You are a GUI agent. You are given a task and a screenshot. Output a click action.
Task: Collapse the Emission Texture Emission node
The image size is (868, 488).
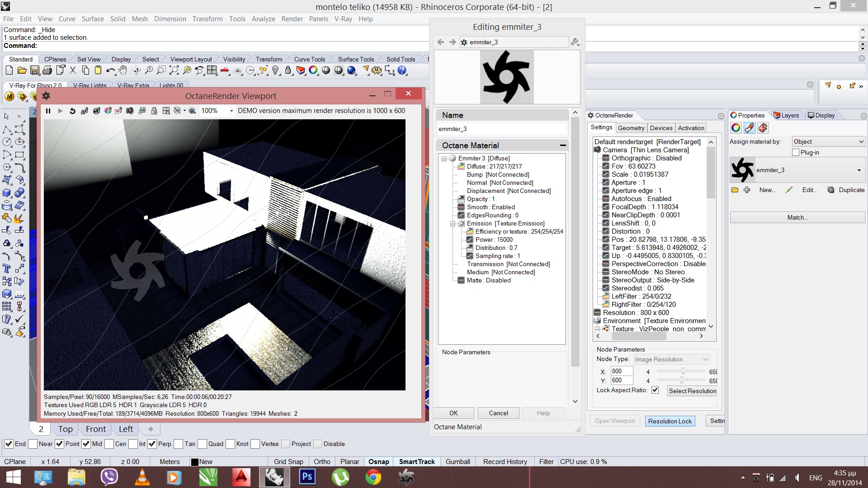click(453, 224)
